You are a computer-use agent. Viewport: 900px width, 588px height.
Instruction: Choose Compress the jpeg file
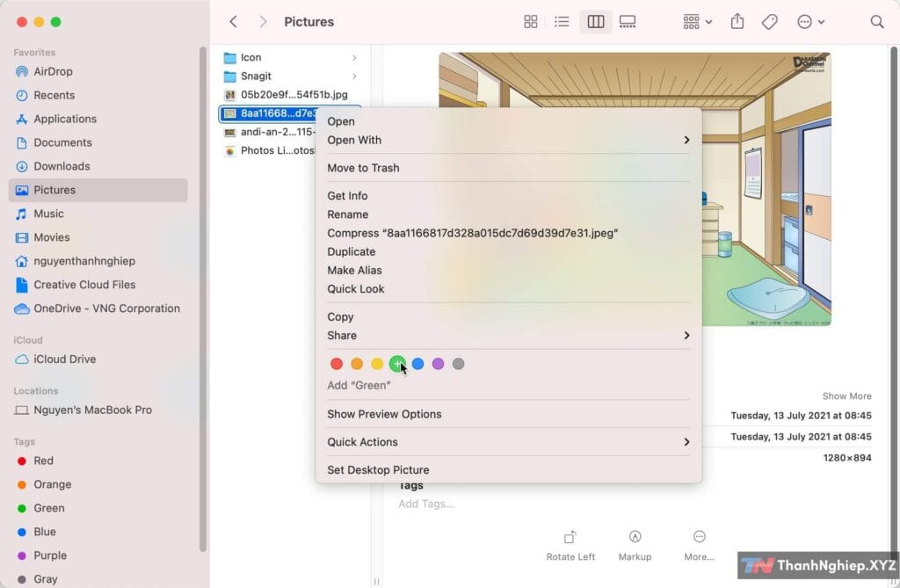[509, 233]
